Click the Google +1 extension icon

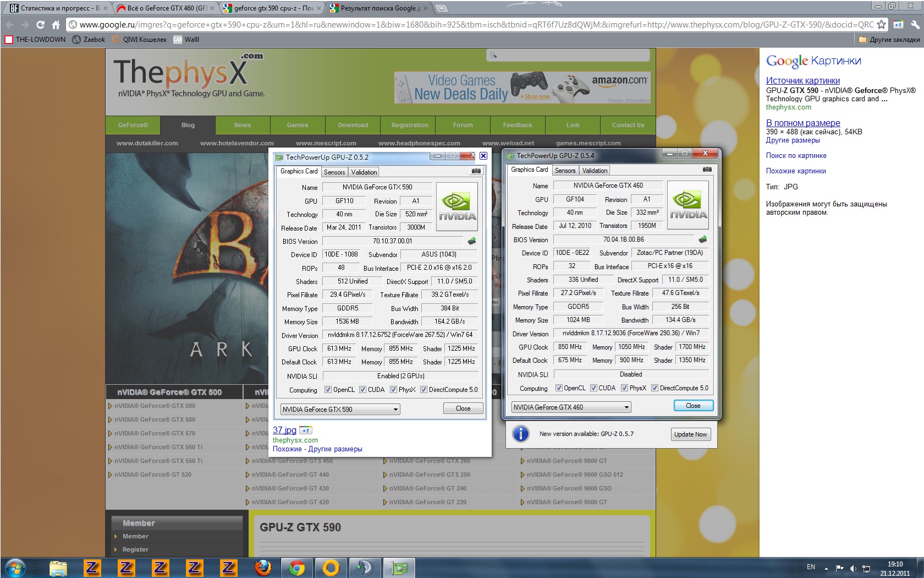point(898,25)
